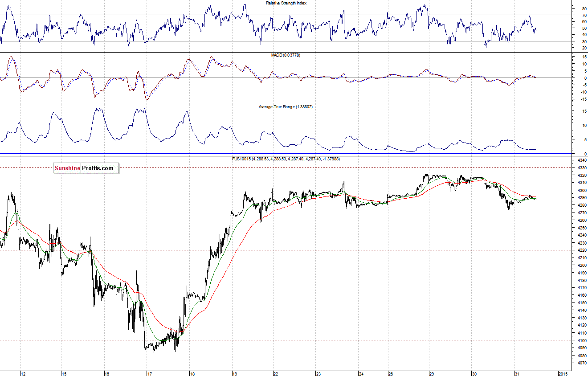Select date label 24 on time axis

point(361,373)
